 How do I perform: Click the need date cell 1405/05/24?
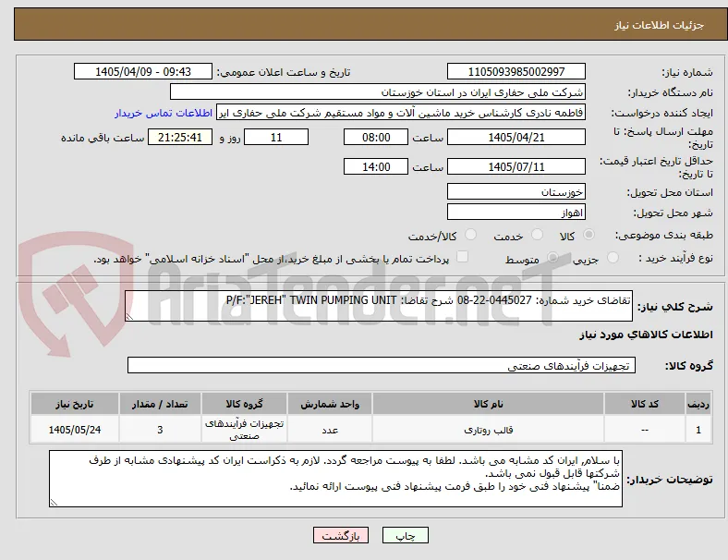click(74, 430)
